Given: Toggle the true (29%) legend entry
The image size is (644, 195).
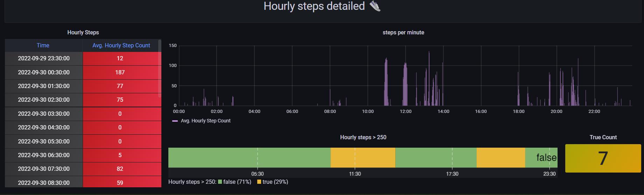Looking at the screenshot, I should click(x=275, y=182).
